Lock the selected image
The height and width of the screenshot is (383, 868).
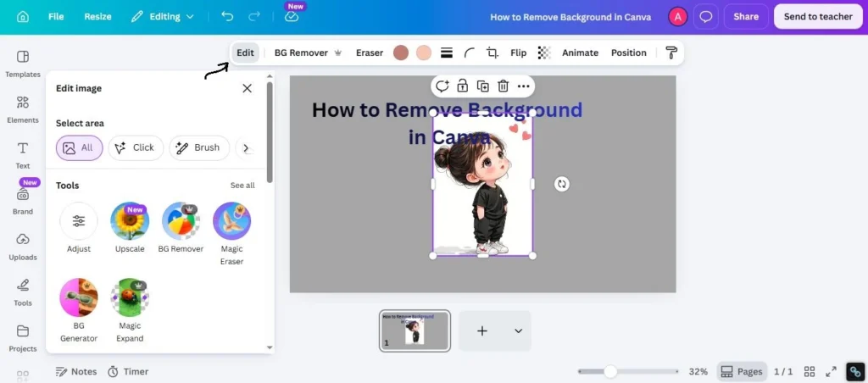(x=462, y=86)
